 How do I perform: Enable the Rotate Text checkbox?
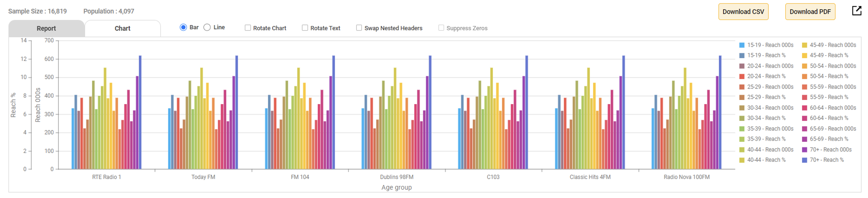305,28
